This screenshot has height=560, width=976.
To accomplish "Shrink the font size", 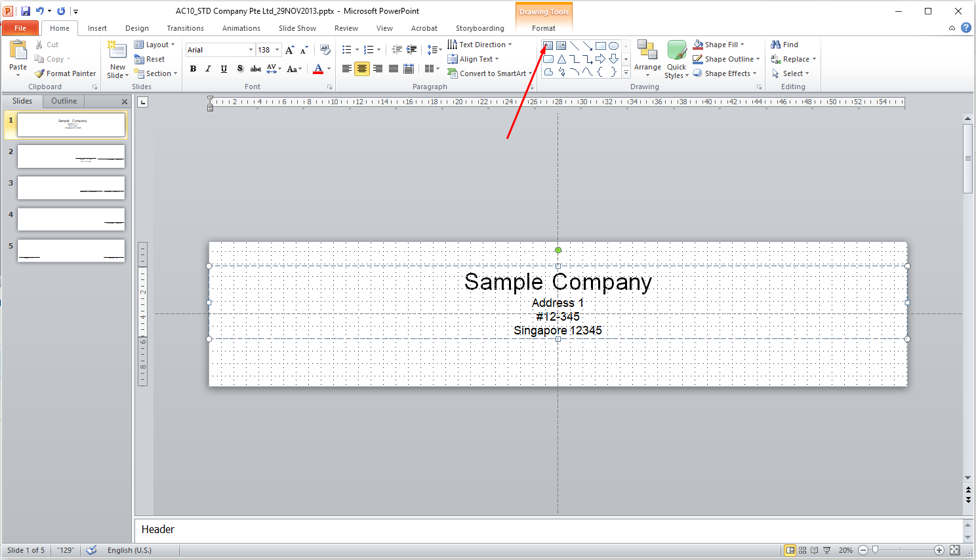I will point(304,50).
